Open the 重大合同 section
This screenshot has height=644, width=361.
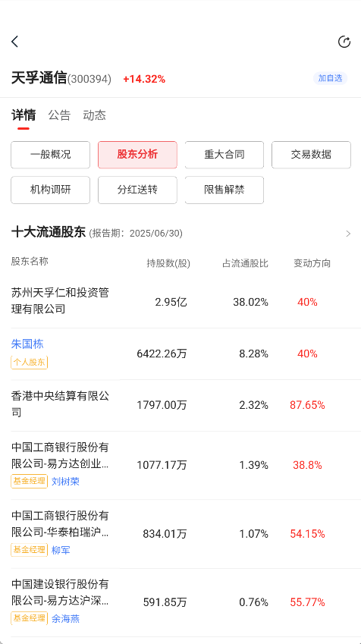(224, 155)
